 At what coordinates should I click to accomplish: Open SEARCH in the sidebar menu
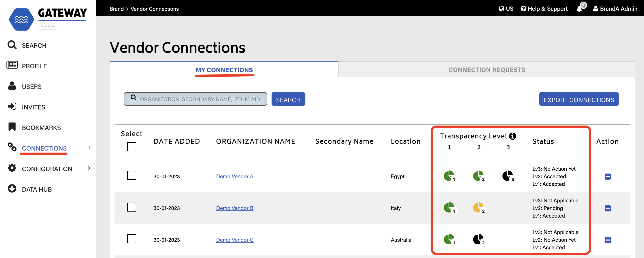point(34,46)
